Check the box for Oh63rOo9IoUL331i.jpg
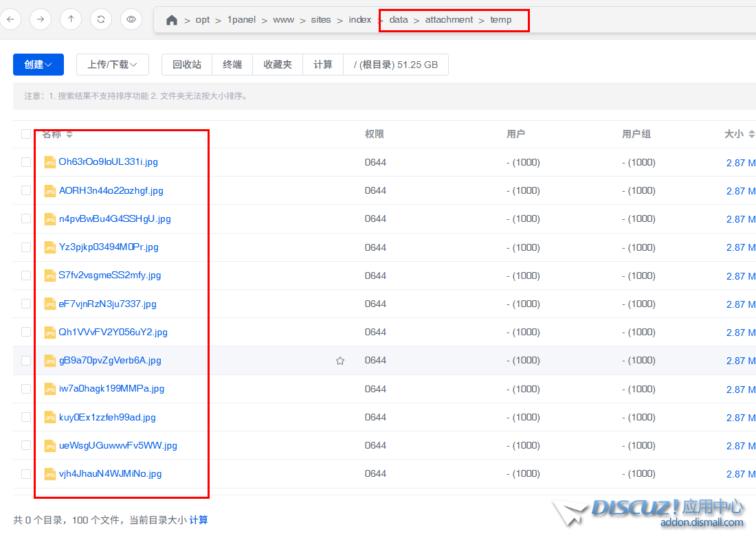The image size is (756, 540). (x=26, y=162)
